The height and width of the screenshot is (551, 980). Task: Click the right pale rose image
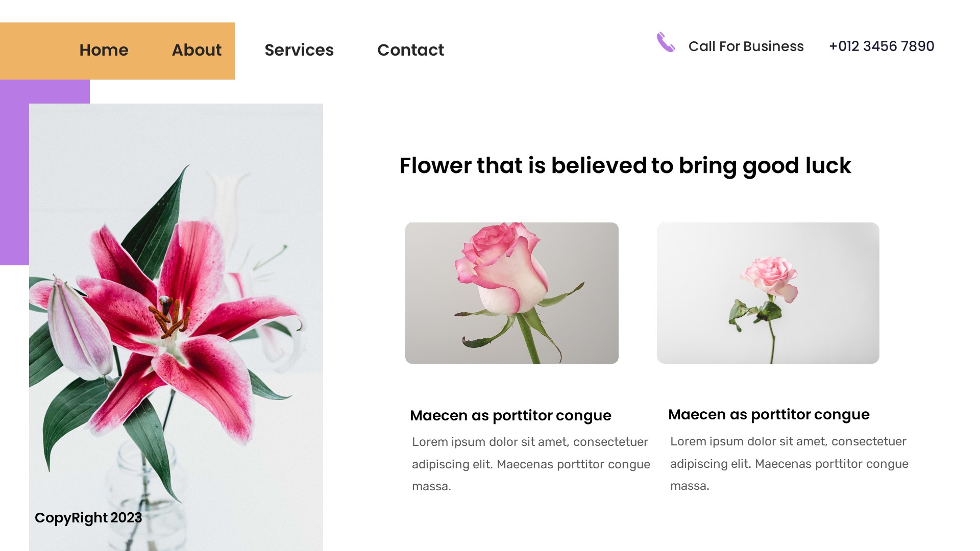pyautogui.click(x=767, y=292)
